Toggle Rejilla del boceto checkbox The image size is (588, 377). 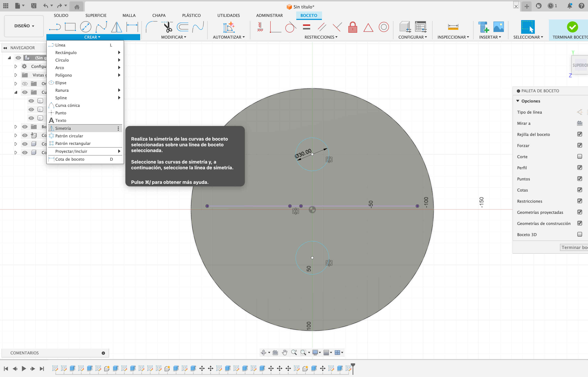(580, 134)
